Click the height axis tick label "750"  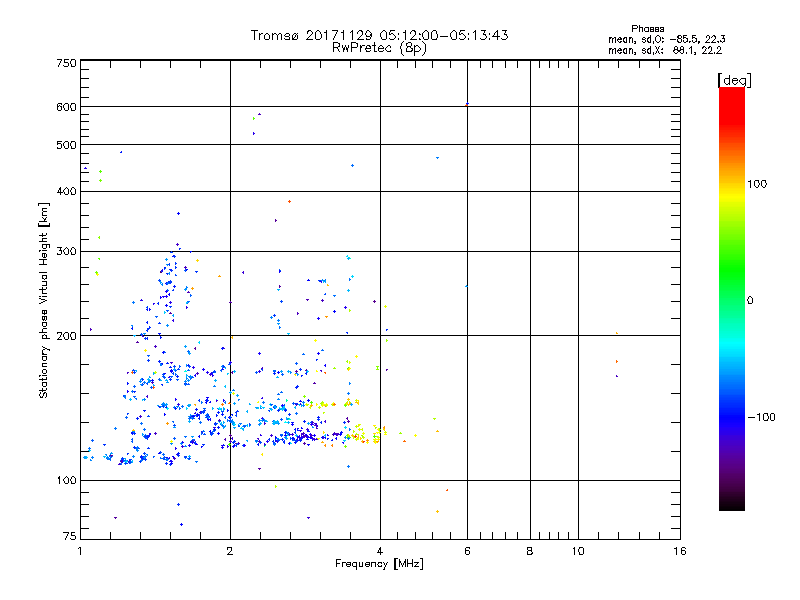click(x=66, y=63)
